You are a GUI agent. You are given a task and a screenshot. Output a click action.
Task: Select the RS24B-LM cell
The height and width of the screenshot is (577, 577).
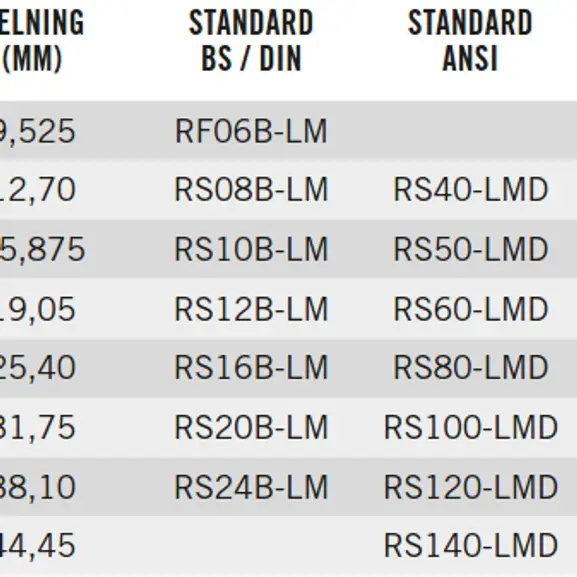(251, 487)
